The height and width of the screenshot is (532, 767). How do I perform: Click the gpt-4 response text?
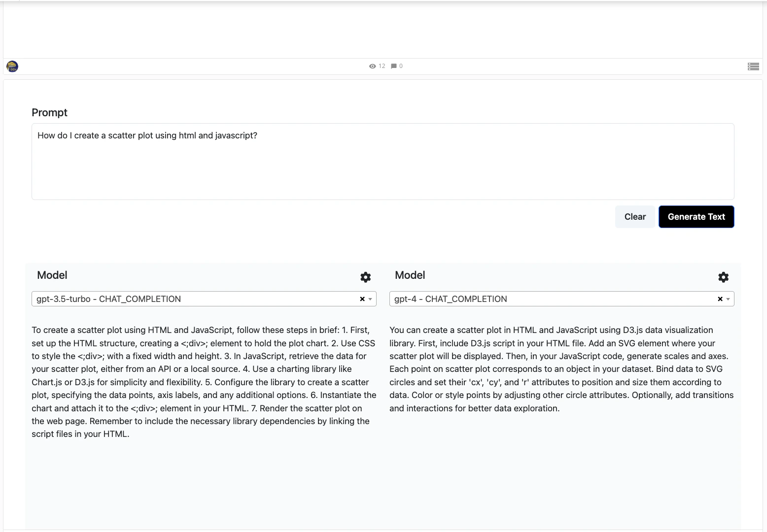tap(562, 369)
